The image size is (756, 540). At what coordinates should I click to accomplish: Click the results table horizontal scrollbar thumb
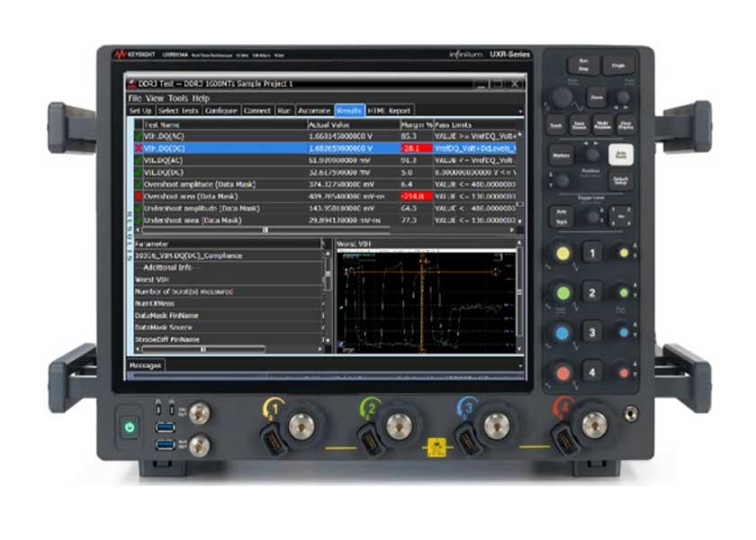point(265,230)
